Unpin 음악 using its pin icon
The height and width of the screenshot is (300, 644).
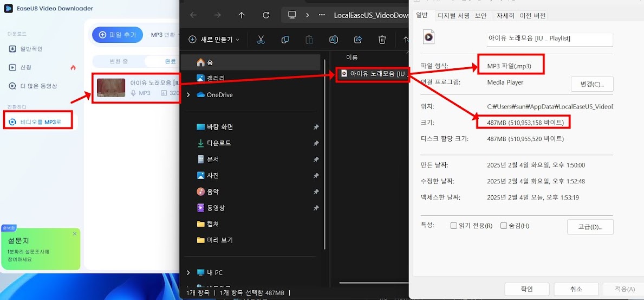[x=316, y=192]
